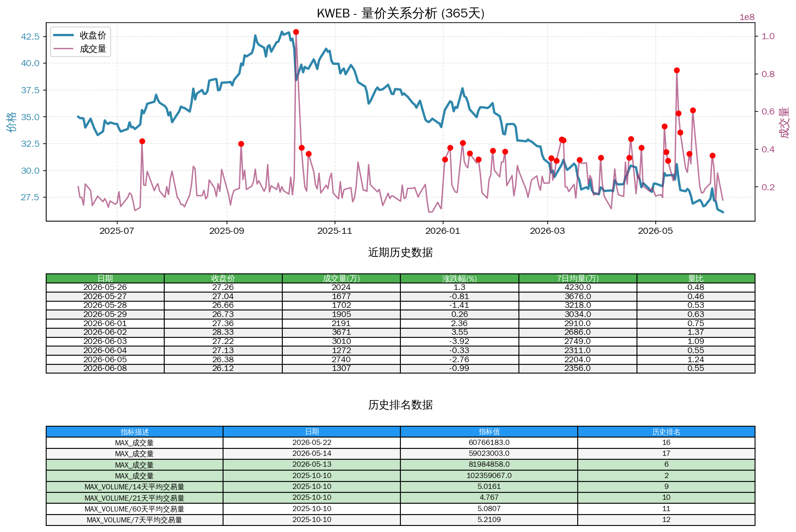
Task: Click the x-axis tick 2025-09
Action: click(227, 231)
